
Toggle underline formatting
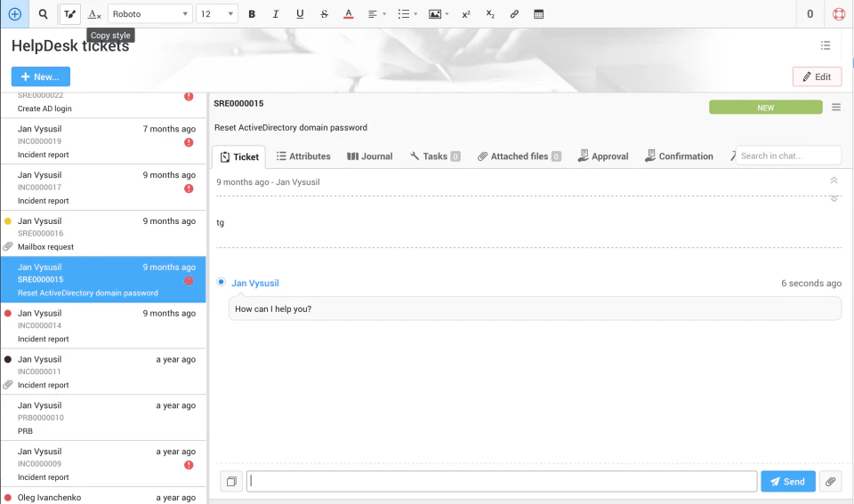pos(300,14)
